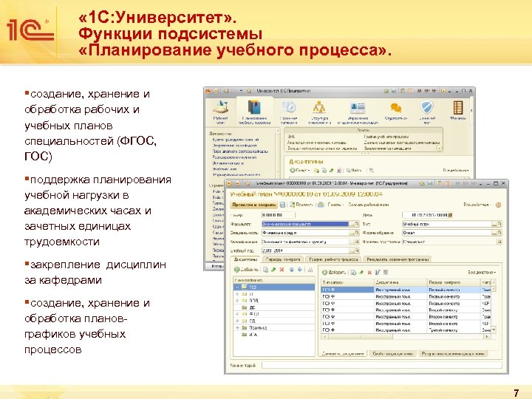Open the speech-bubbles section icon
Image resolution: width=532 pixels, height=399 pixels.
[x=395, y=108]
